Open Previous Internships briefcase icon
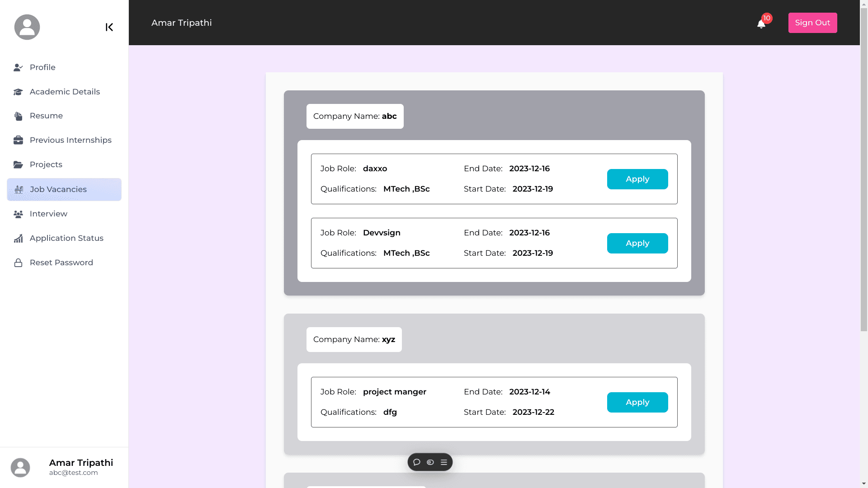This screenshot has height=488, width=868. [18, 140]
